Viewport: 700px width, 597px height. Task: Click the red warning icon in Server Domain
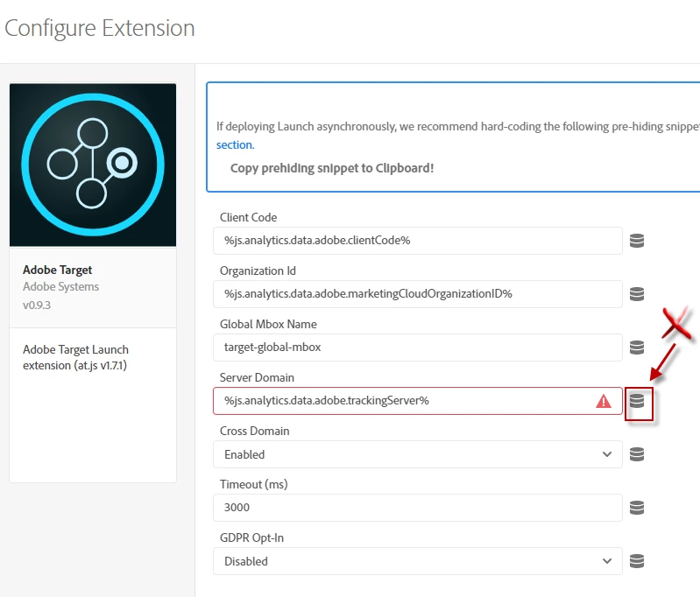point(603,401)
